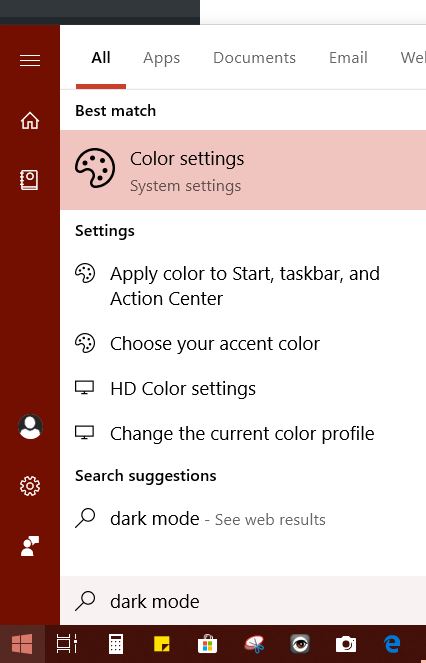Image resolution: width=426 pixels, height=663 pixels.
Task: Select the Email tab
Action: pos(348,58)
